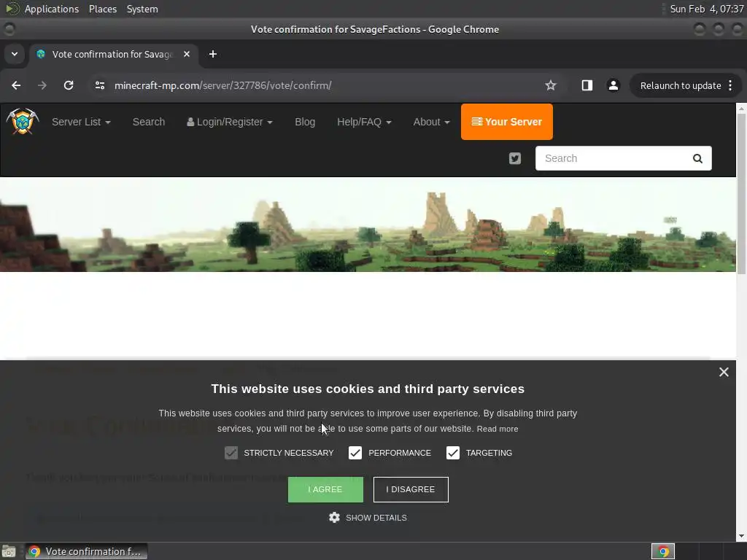Open the tab search dropdown arrow
Screen dimensions: 747x560
(15, 54)
